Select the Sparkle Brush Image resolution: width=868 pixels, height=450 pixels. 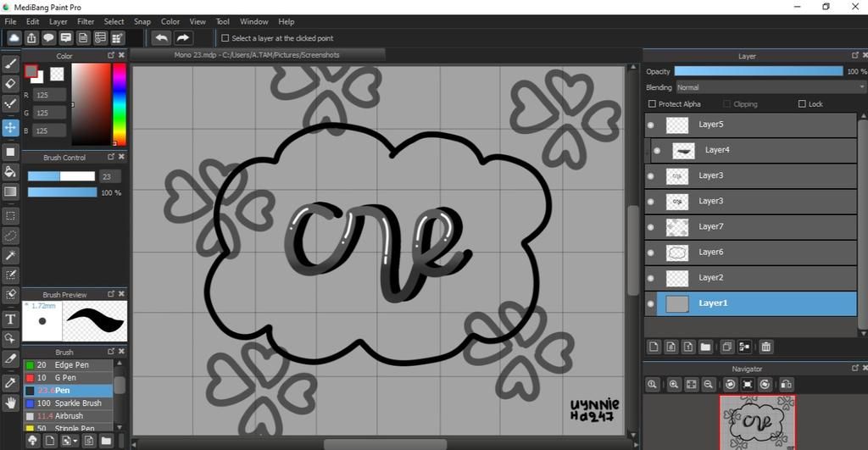[68, 403]
